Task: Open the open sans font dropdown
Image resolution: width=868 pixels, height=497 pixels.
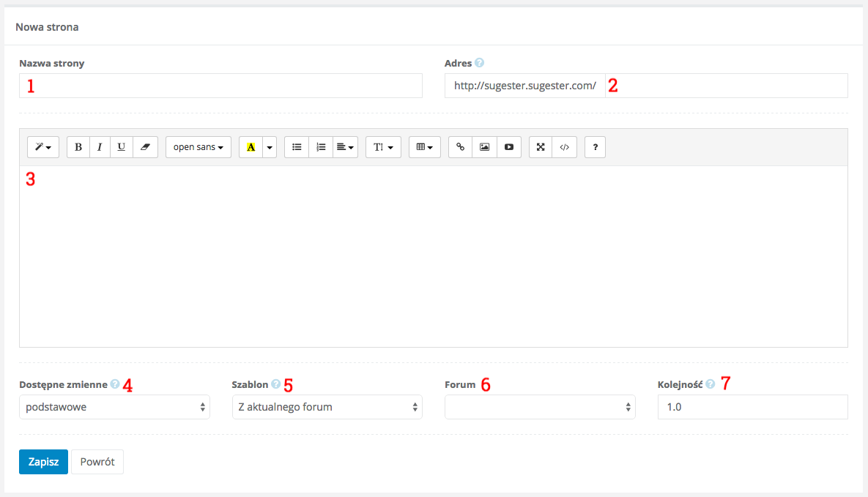Action: (x=199, y=147)
